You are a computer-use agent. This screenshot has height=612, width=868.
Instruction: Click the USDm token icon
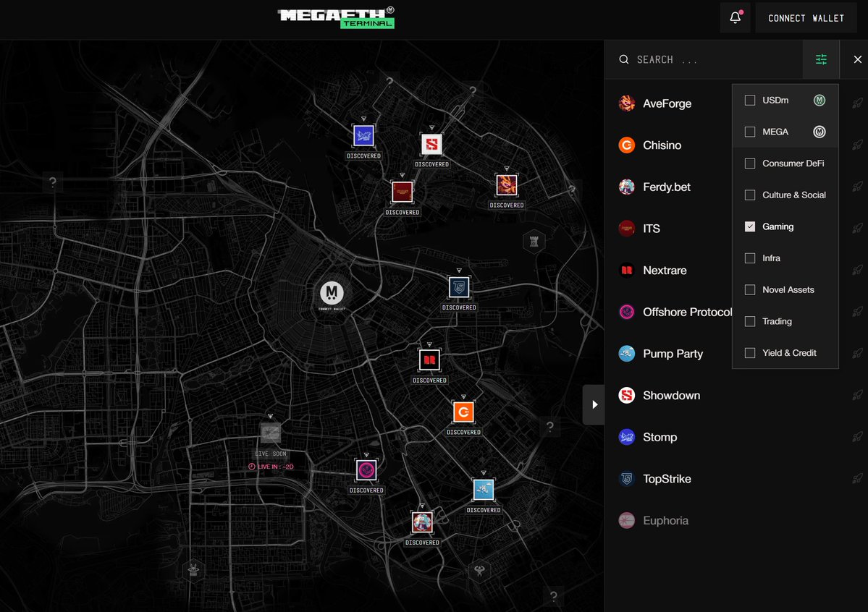coord(819,100)
